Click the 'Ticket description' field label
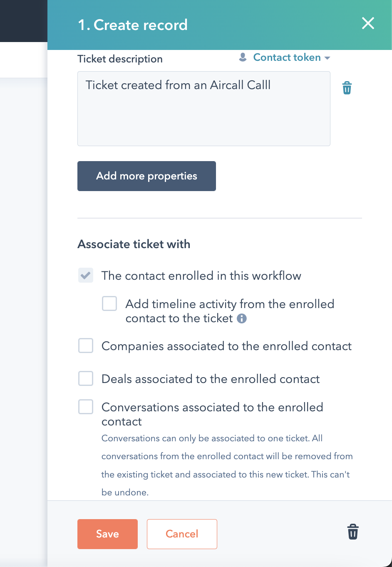Viewport: 392px width, 567px height. click(120, 59)
